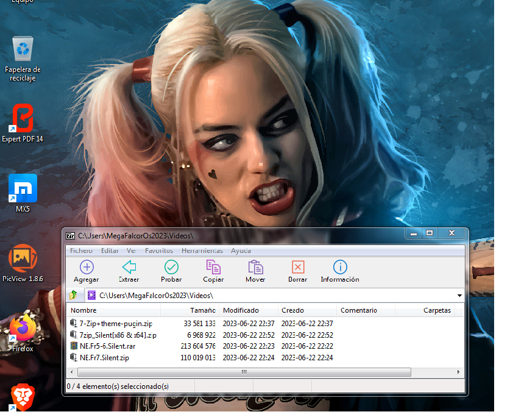Viewport: 513px width, 420px height.
Task: Sort files by Comentario column header
Action: tap(366, 310)
